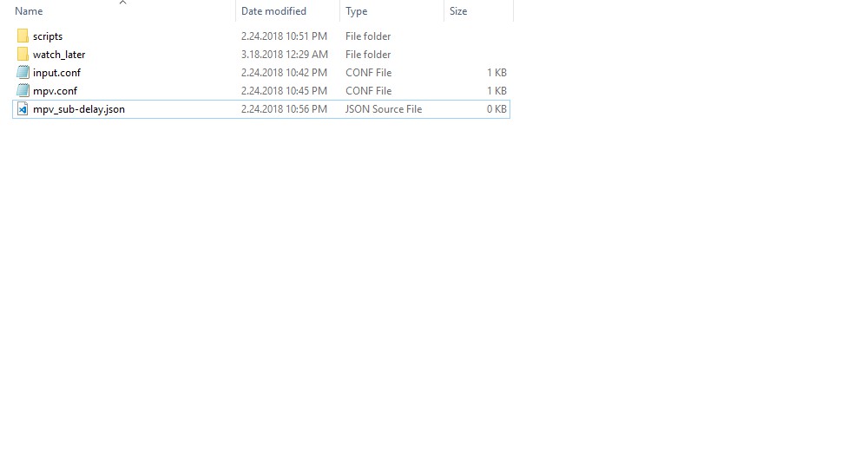
Task: Click the 2.24.2018 10:42 PM date cell
Action: (x=284, y=73)
